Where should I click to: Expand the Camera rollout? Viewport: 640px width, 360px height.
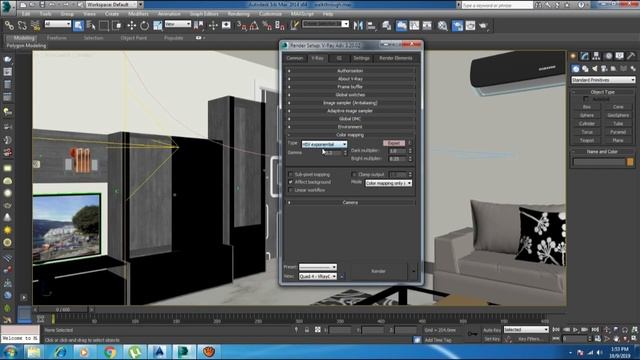tap(350, 202)
